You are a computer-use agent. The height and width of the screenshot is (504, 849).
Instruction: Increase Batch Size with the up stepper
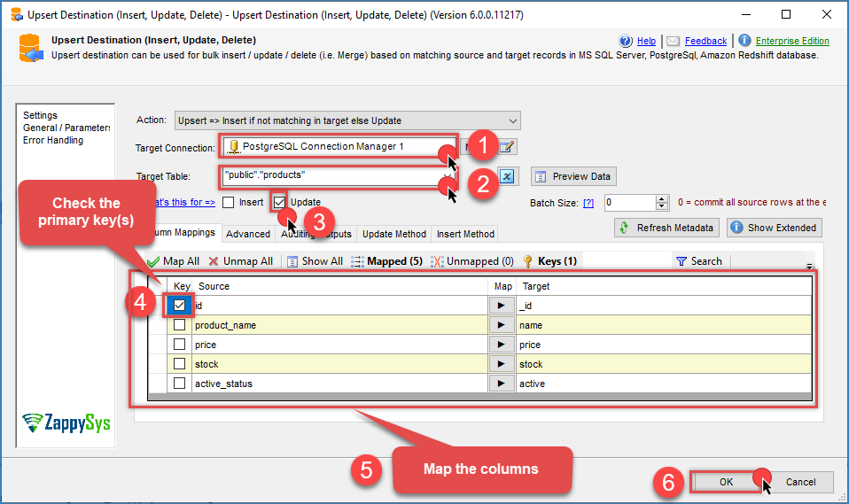coord(661,198)
